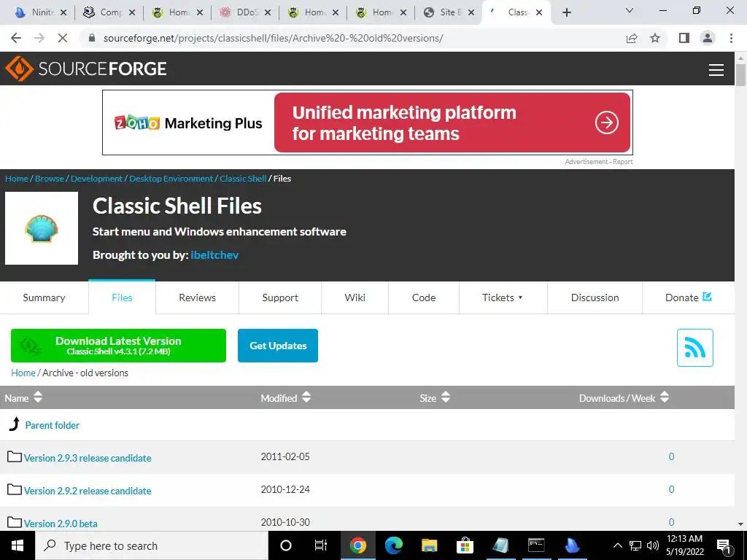Open Command Prompt from the taskbar
The image size is (747, 560).
tap(536, 545)
